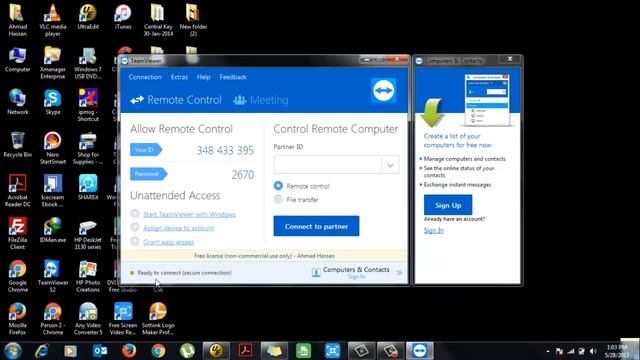Launch Google Chrome desktop shortcut
Image resolution: width=640 pixels, height=360 pixels.
[x=18, y=276]
